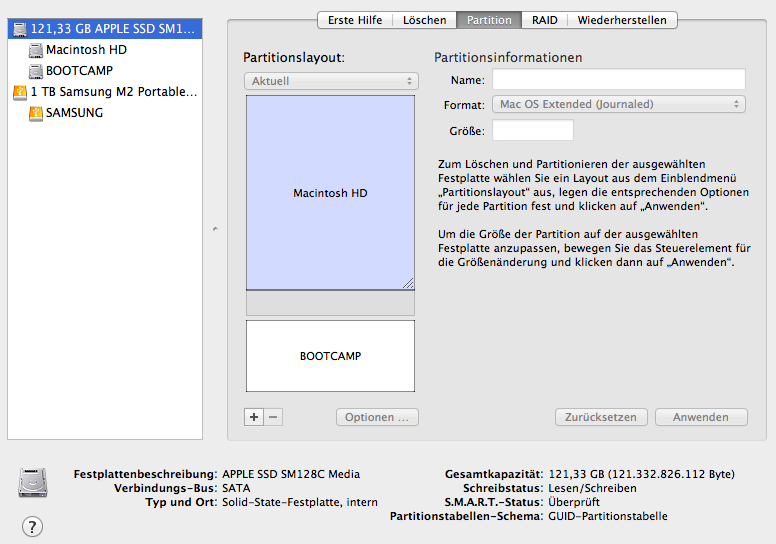This screenshot has height=544, width=776.
Task: Select the 121,33 GB APPLE SSD disk icon
Action: click(20, 29)
